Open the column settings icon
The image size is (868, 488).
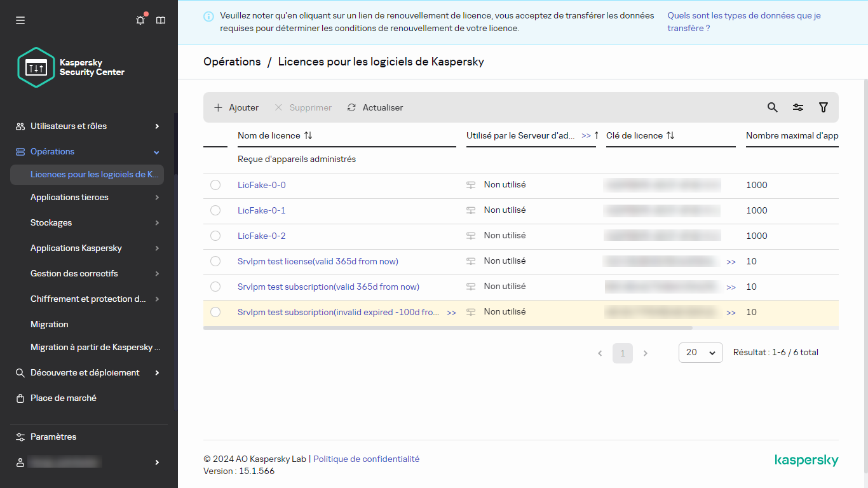(x=798, y=107)
